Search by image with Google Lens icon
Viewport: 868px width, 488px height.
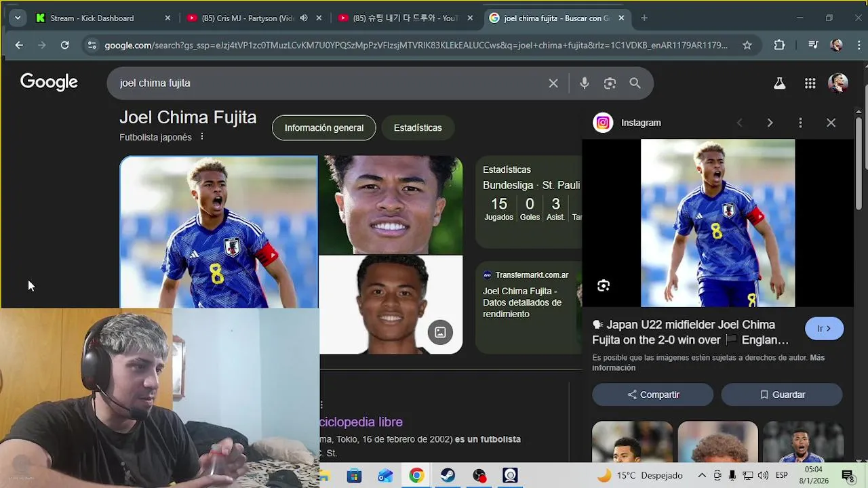[x=610, y=83]
